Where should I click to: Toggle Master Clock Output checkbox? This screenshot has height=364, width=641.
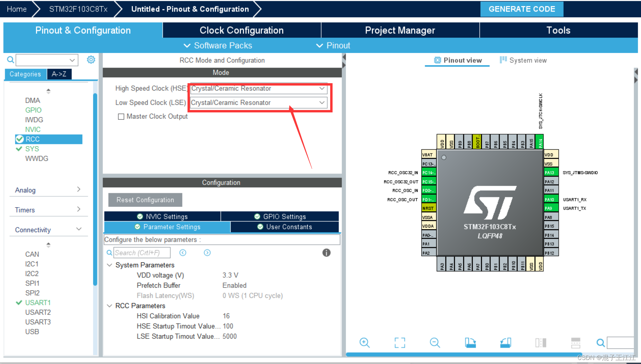[121, 116]
